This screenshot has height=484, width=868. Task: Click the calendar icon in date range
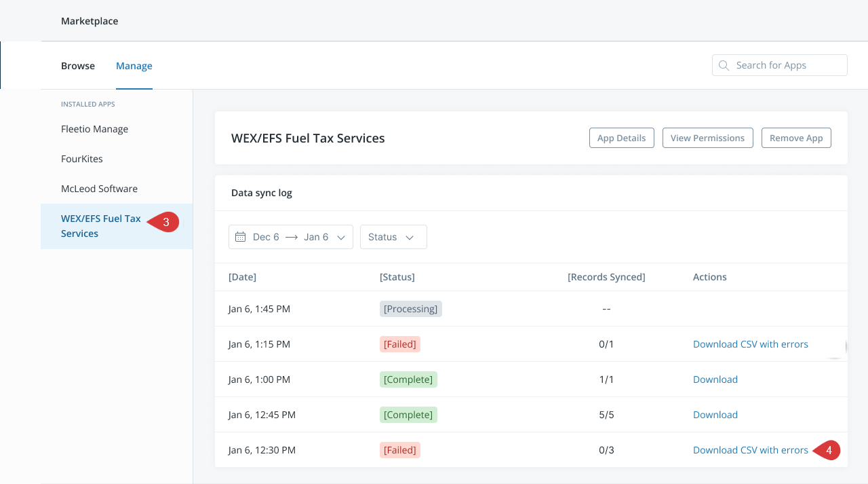[240, 237]
